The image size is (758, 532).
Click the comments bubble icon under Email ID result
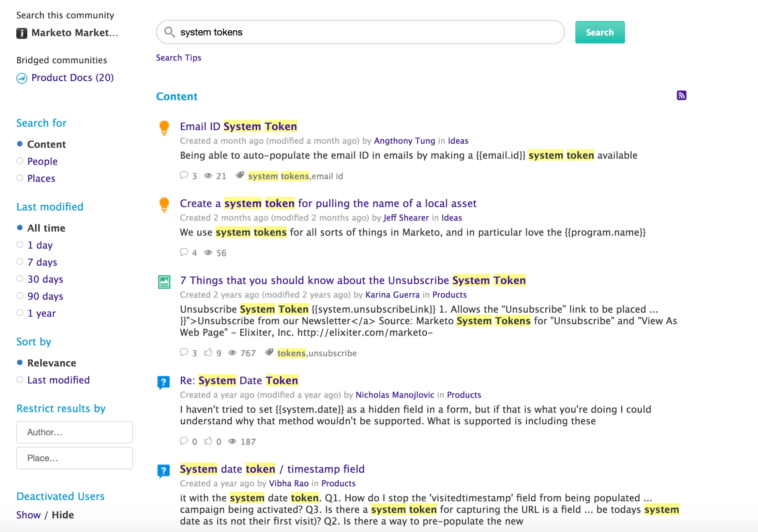click(184, 175)
